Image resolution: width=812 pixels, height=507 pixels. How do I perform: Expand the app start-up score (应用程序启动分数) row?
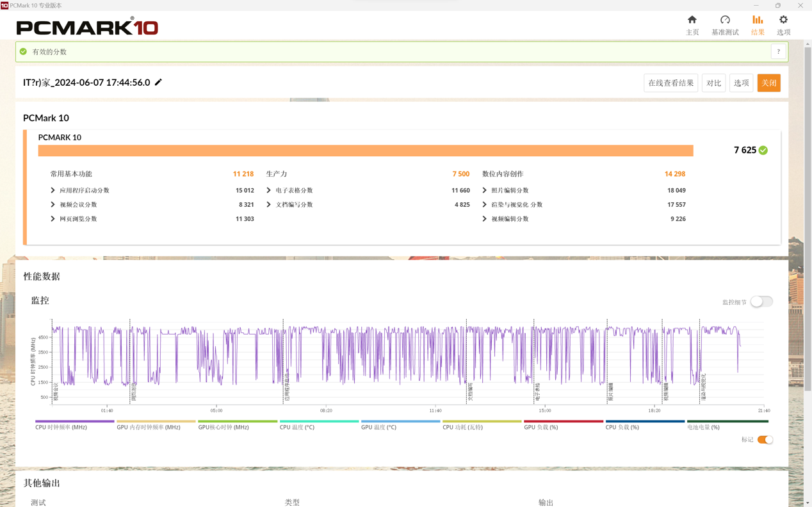53,191
